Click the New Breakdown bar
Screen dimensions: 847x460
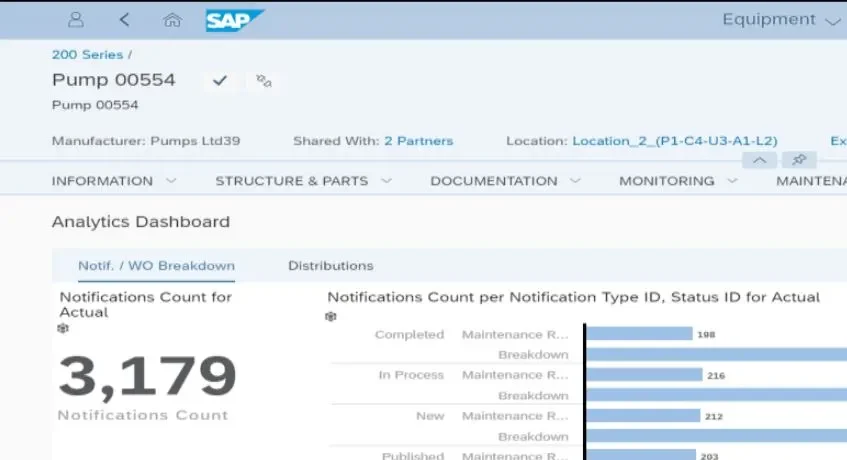pyautogui.click(x=716, y=436)
